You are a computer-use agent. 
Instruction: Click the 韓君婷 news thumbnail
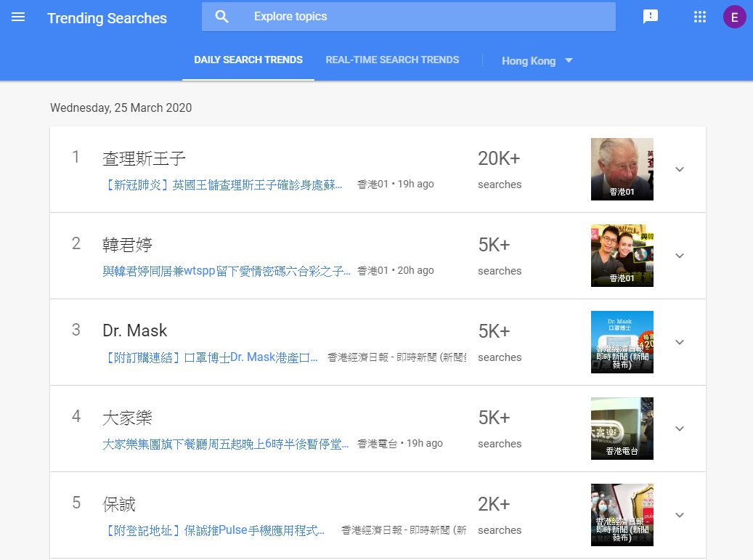coord(622,256)
